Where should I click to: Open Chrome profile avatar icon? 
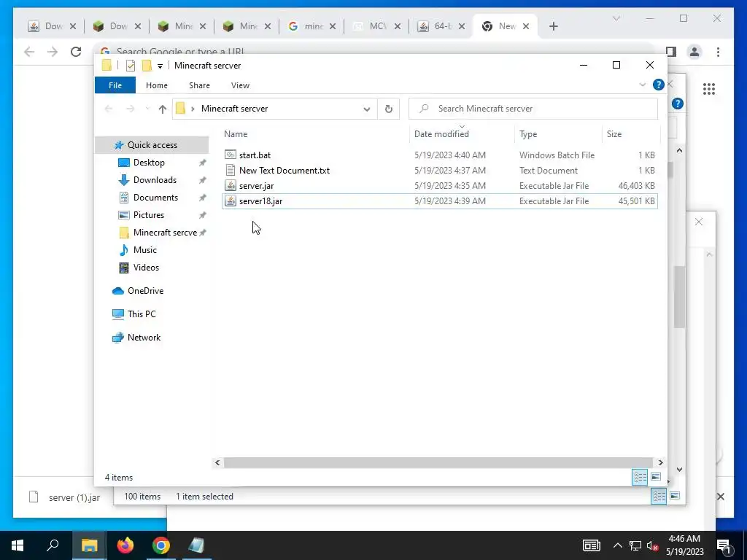[694, 52]
